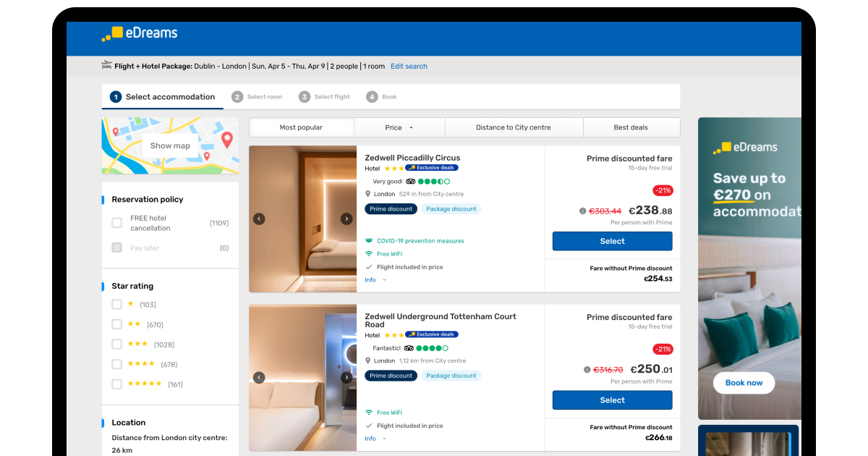Viewport: 868px width, 456px height.
Task: Click the €254.53 fare without Prime
Action: coord(658,279)
